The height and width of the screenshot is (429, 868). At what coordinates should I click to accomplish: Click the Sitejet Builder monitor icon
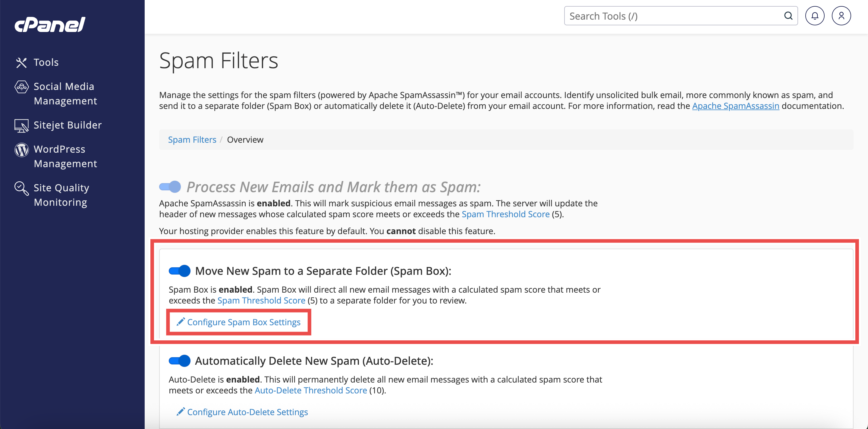(x=21, y=126)
